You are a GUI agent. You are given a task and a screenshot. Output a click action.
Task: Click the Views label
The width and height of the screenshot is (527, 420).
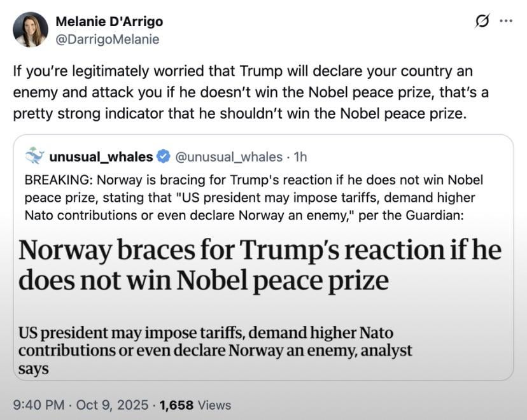pos(214,405)
